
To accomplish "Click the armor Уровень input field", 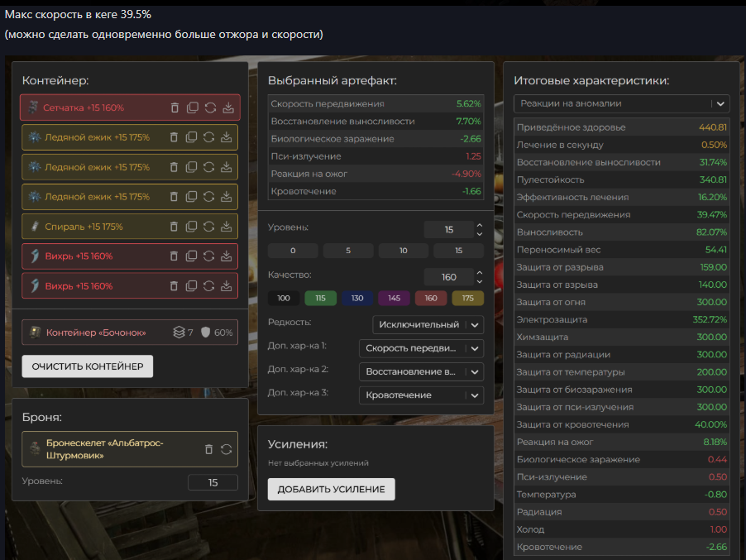I will click(x=213, y=482).
